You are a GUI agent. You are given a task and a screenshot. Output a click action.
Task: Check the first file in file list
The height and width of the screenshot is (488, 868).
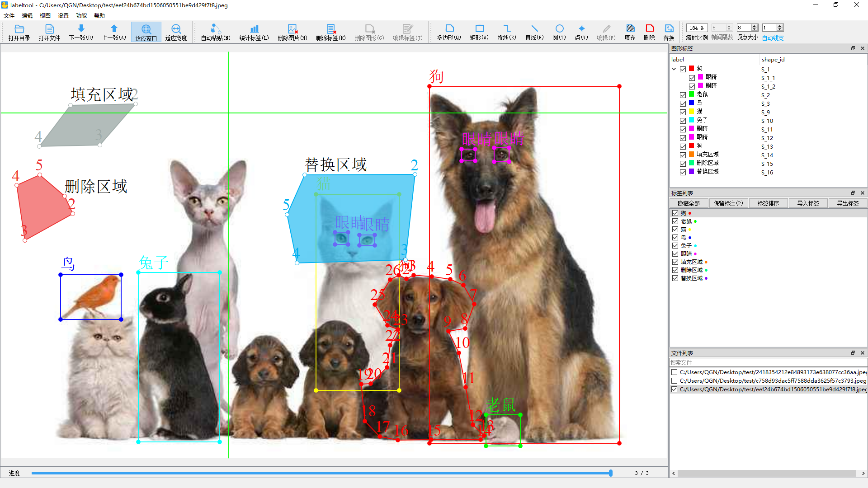click(x=674, y=372)
